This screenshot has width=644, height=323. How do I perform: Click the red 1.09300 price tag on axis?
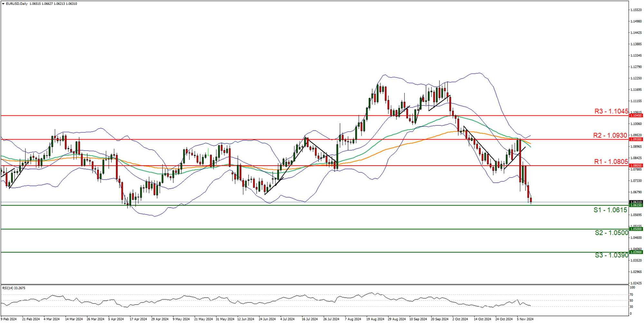click(x=636, y=139)
